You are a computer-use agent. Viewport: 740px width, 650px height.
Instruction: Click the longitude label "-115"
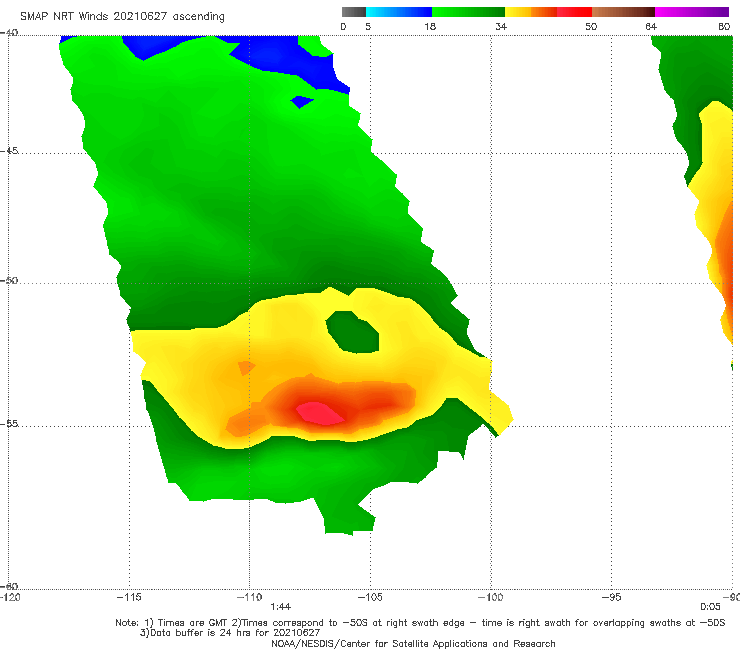(129, 597)
